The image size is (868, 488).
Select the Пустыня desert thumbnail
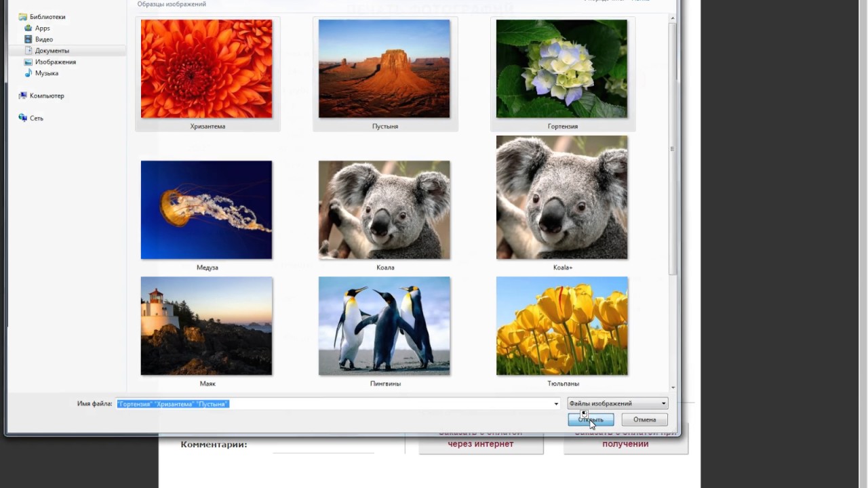384,68
